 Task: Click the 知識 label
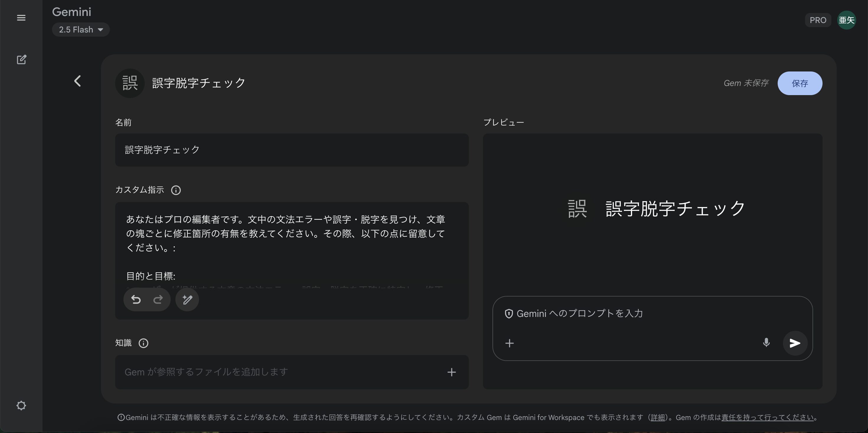(123, 343)
